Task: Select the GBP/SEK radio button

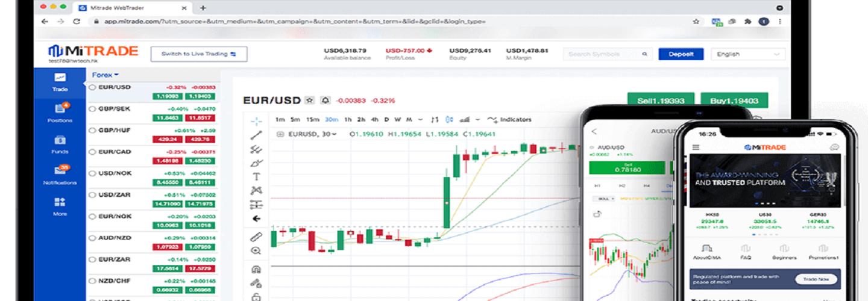Action: pyautogui.click(x=92, y=109)
